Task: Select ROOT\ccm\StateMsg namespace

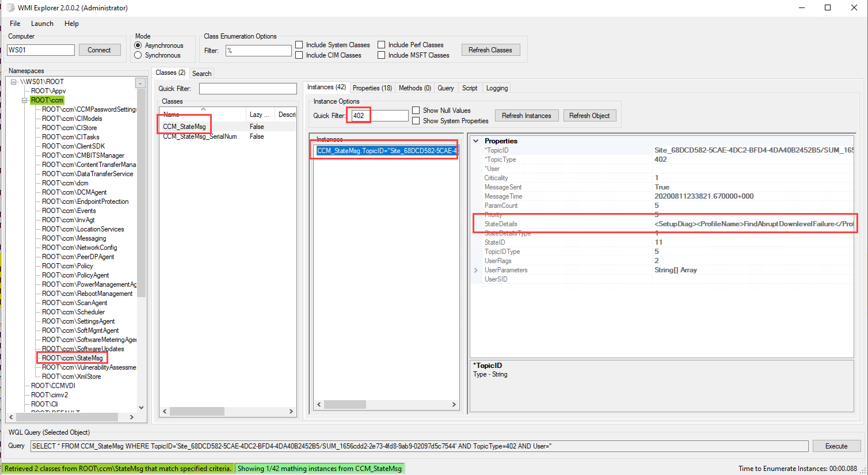Action: tap(73, 358)
